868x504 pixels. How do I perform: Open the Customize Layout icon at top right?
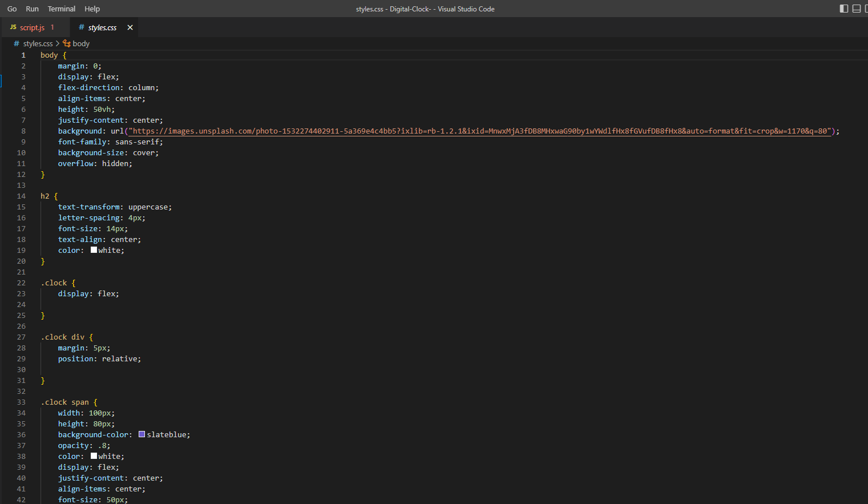(x=866, y=9)
